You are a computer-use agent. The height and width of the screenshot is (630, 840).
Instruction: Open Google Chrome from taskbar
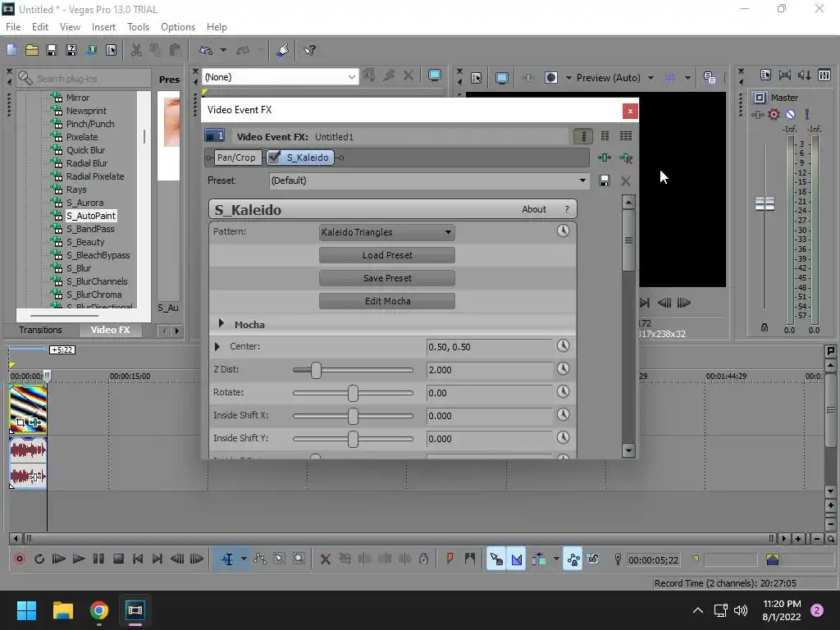99,610
